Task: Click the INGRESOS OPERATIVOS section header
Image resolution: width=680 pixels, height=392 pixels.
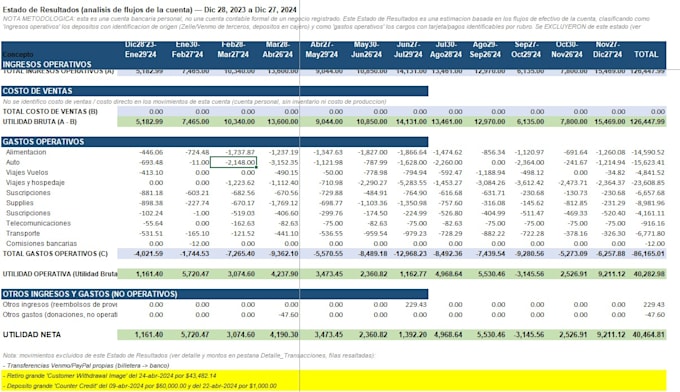Action: tap(47, 65)
